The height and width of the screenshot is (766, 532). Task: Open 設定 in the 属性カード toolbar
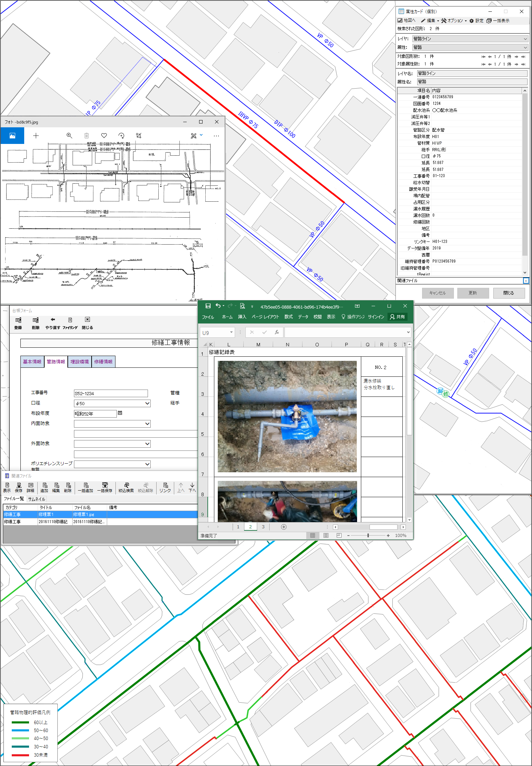click(476, 21)
